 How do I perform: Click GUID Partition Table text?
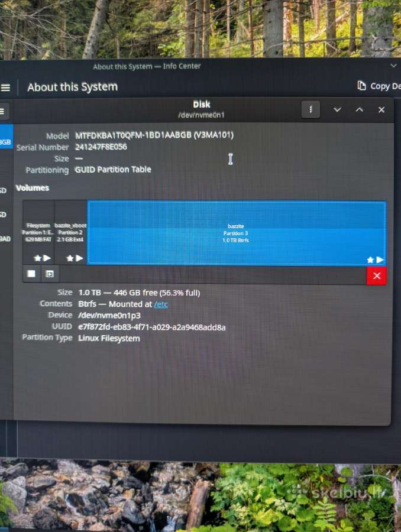pyautogui.click(x=113, y=169)
